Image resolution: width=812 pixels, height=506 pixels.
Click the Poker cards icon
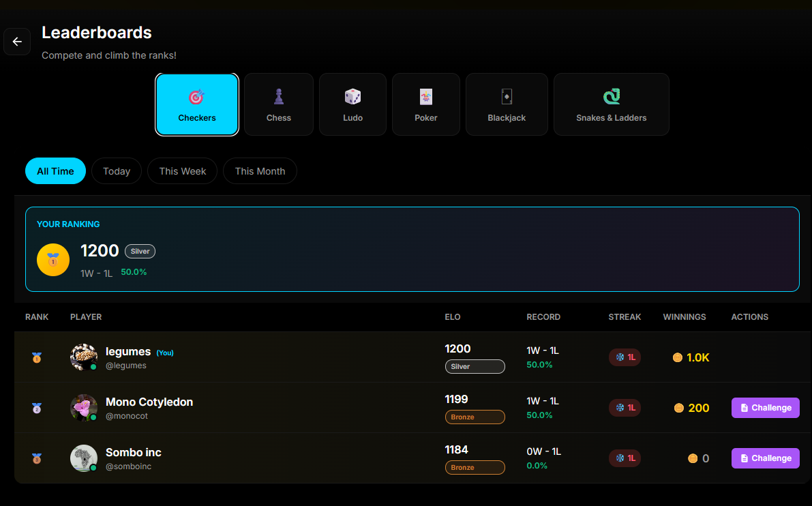coord(425,96)
